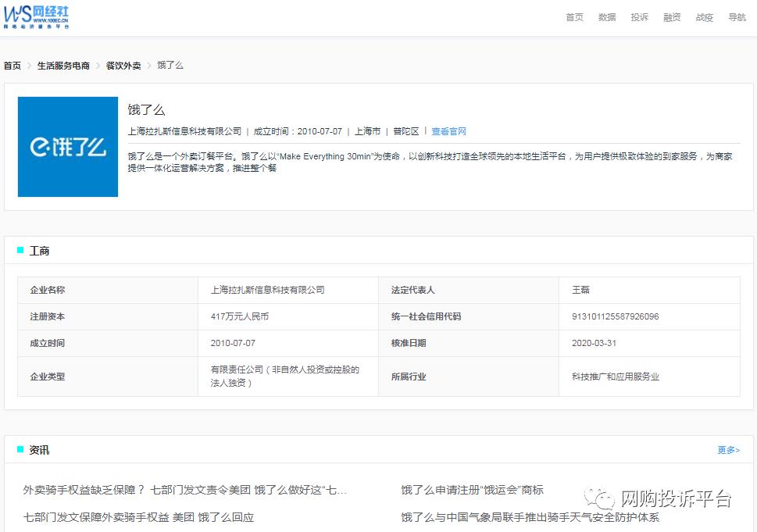Viewport: 757px width, 532px height.
Task: Open the 饿了么申请注册饿运会商标 article
Action: [469, 489]
